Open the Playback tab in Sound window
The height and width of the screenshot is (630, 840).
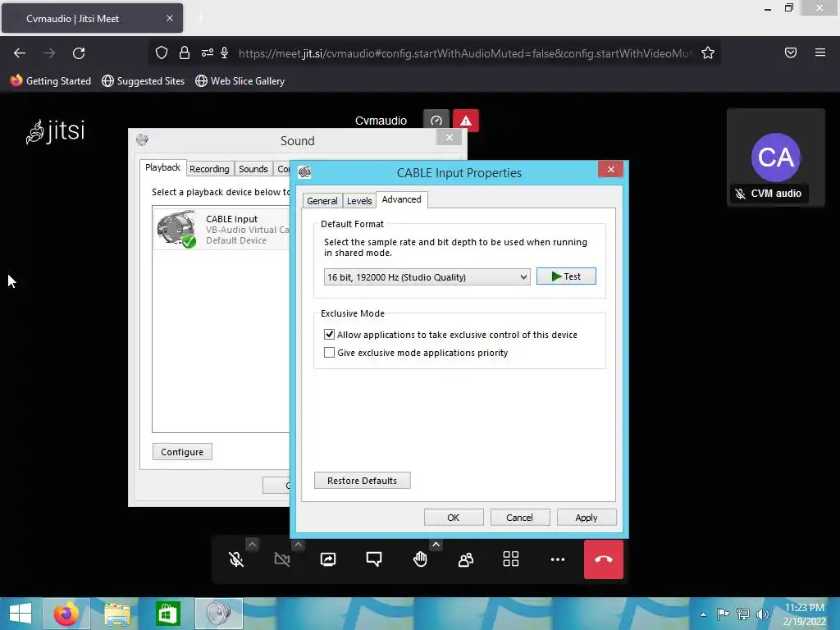click(x=163, y=167)
